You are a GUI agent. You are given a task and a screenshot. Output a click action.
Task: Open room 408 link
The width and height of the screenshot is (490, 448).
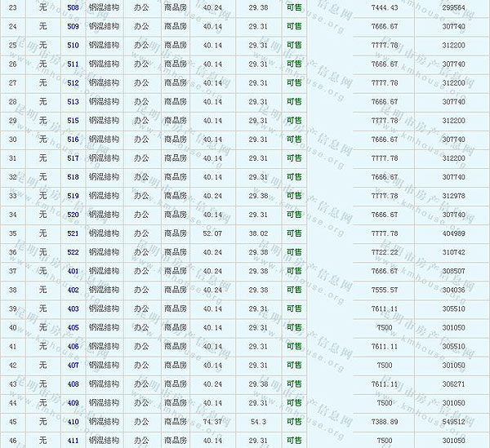coord(73,384)
